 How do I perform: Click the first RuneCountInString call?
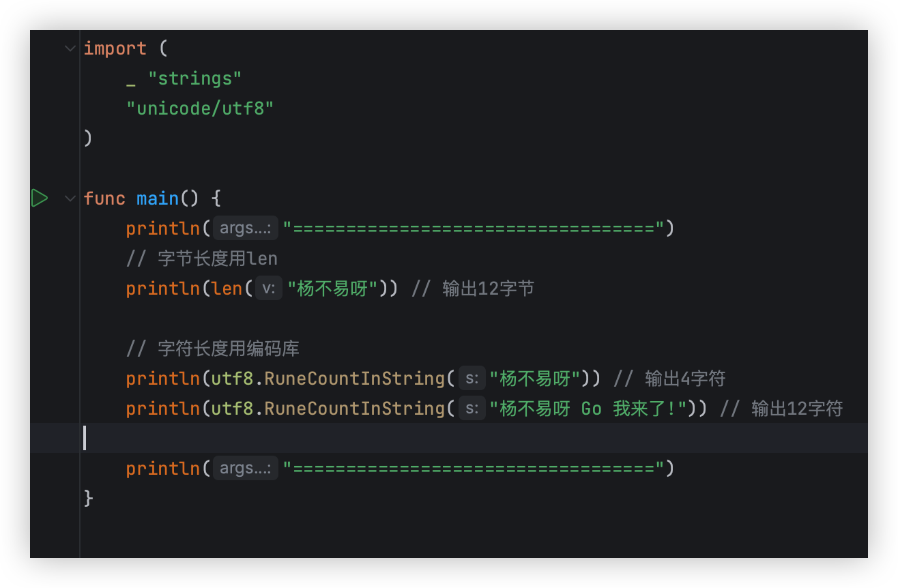coord(355,379)
